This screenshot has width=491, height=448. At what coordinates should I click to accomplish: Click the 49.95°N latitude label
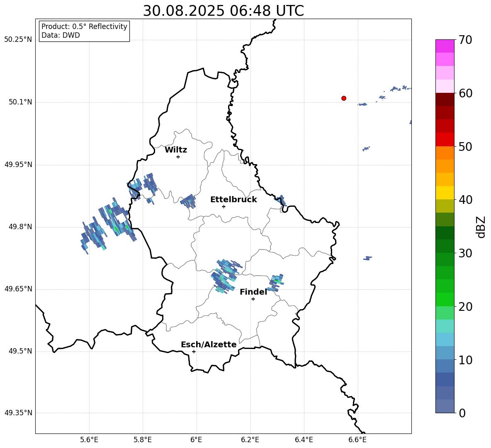(x=18, y=164)
